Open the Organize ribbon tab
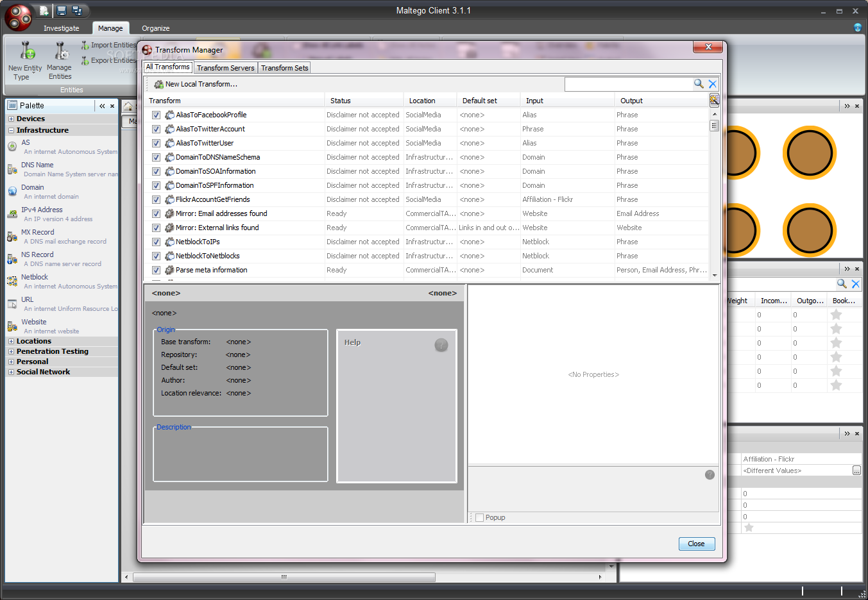Screen dimensions: 868x600 tap(156, 28)
